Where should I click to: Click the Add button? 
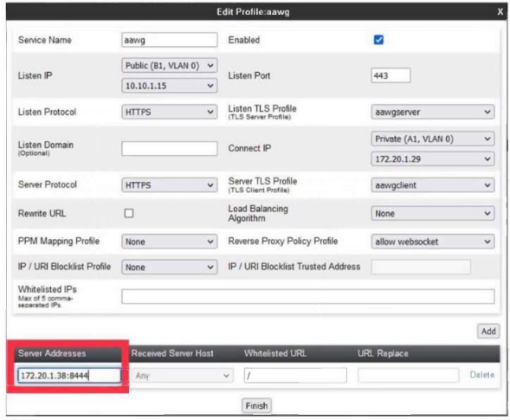click(488, 331)
